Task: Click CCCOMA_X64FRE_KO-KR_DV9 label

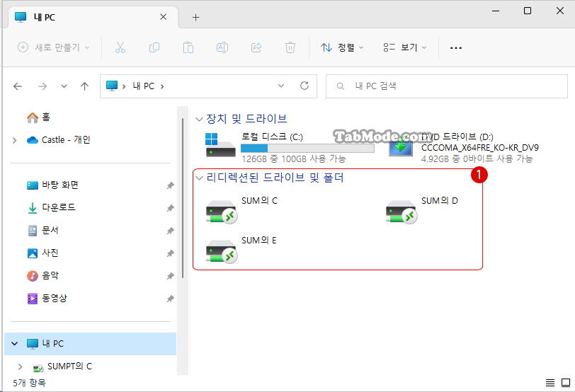Action: coord(479,148)
